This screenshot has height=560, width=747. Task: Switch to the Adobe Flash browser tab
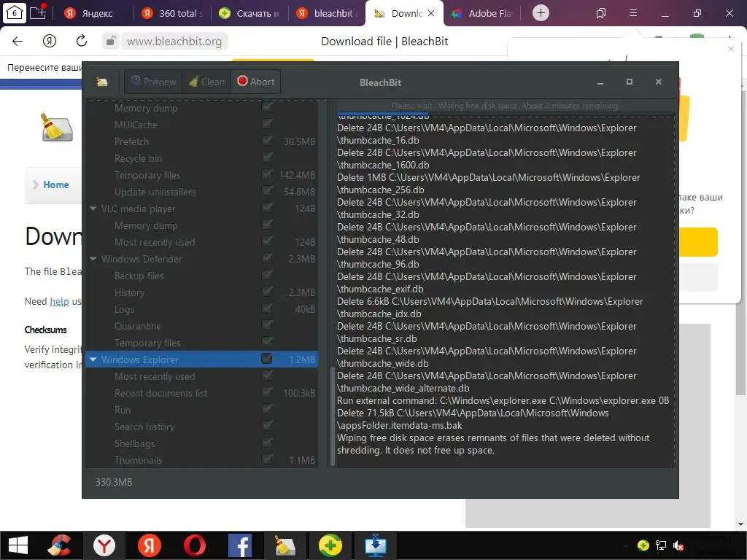(481, 13)
